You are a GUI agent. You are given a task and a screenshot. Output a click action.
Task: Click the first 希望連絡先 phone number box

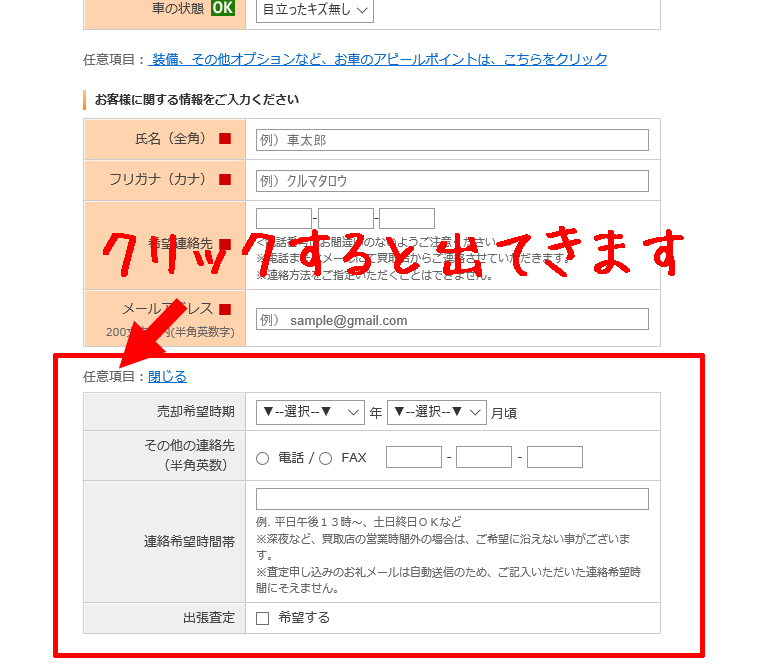tap(284, 218)
